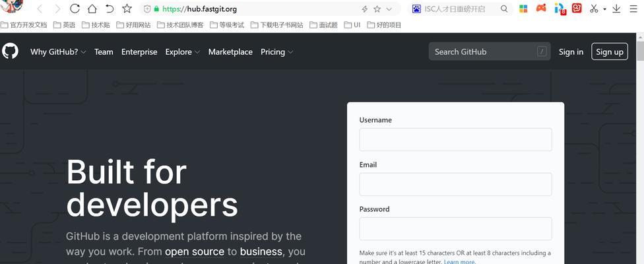
Task: Open the browser hamburger menu
Action: click(x=633, y=9)
